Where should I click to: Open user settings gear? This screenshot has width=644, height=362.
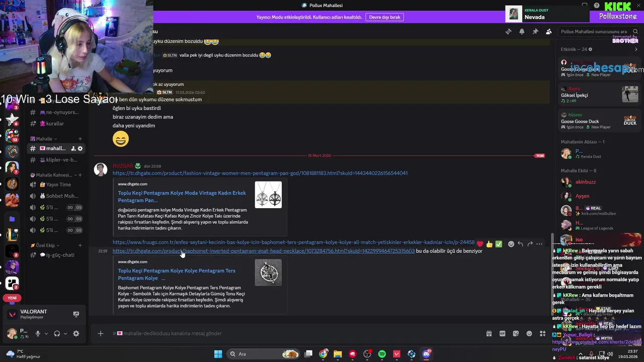[x=76, y=333]
